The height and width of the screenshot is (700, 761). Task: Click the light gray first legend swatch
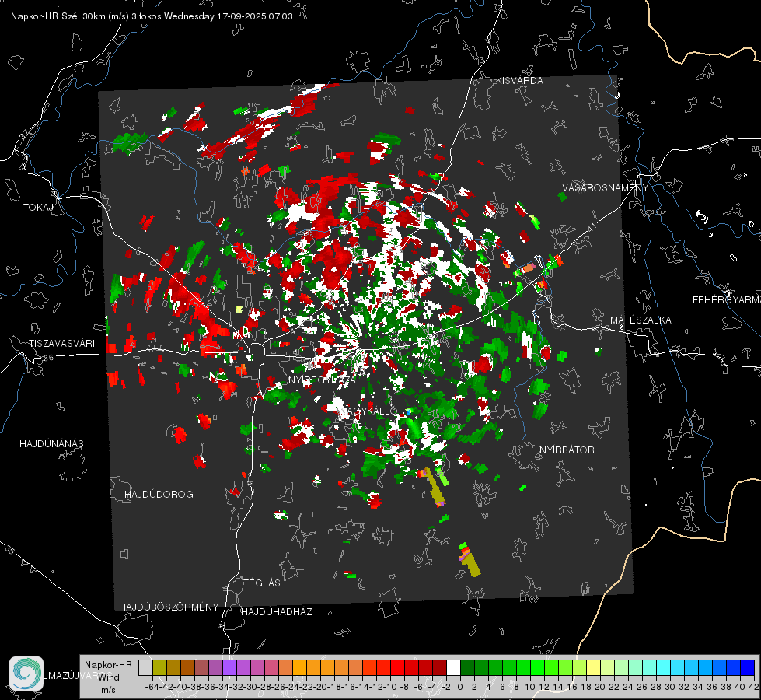pyautogui.click(x=145, y=667)
